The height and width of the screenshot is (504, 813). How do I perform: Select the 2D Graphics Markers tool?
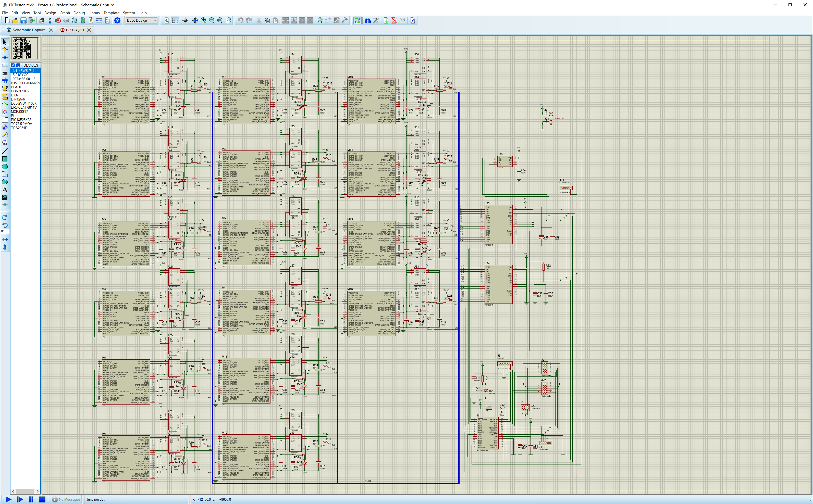[5, 205]
